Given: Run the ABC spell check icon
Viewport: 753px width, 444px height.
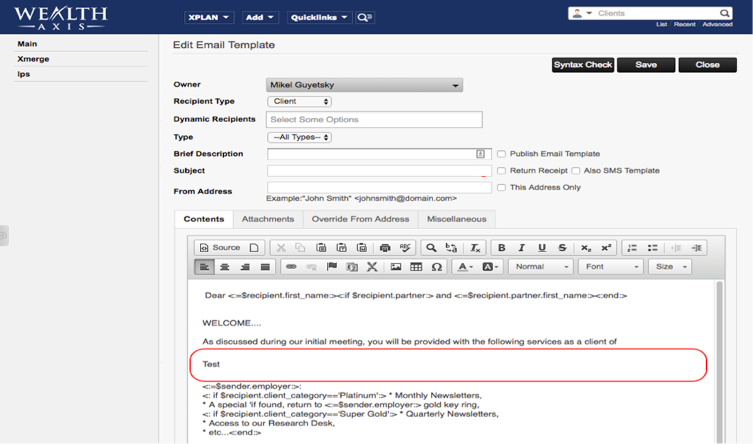Looking at the screenshot, I should pos(405,248).
